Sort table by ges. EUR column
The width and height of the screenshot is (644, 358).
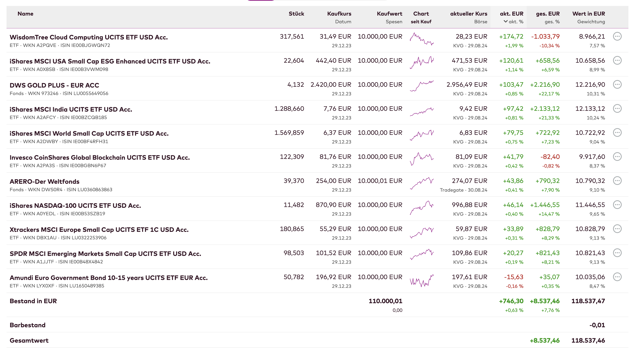(548, 14)
